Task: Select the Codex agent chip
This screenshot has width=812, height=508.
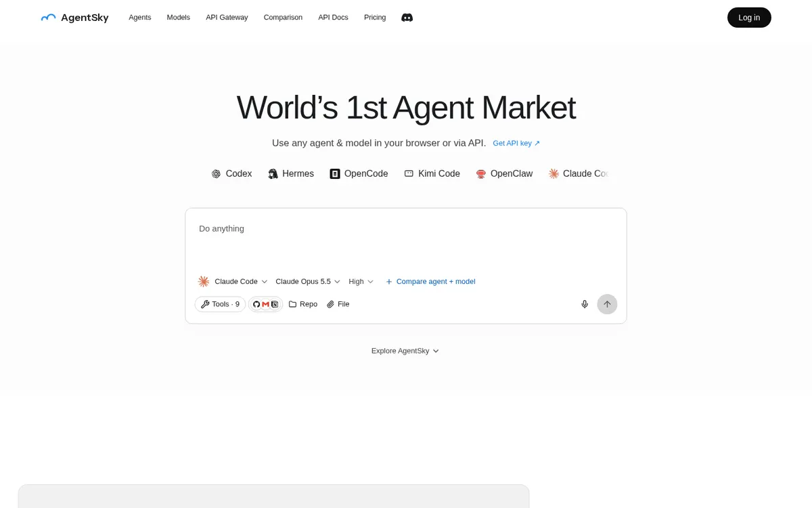Action: pyautogui.click(x=231, y=174)
